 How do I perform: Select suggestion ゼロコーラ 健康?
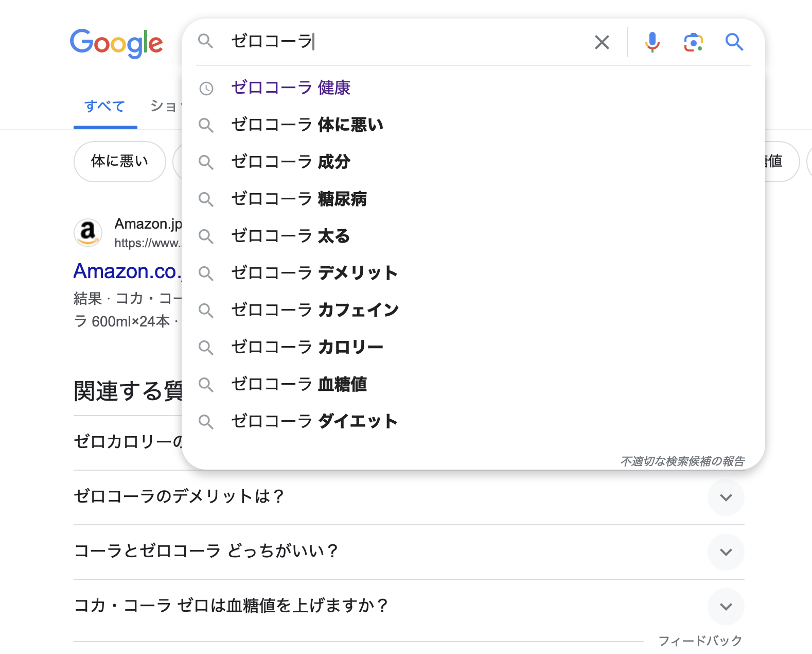(x=473, y=88)
